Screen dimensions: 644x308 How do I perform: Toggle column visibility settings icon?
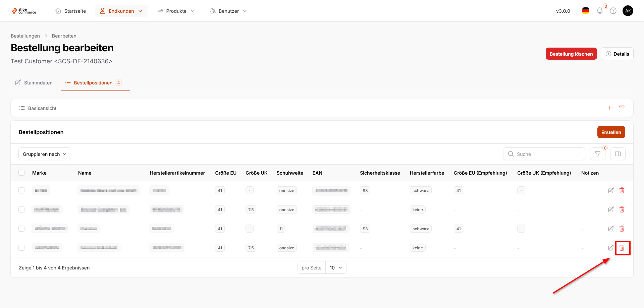(x=618, y=154)
